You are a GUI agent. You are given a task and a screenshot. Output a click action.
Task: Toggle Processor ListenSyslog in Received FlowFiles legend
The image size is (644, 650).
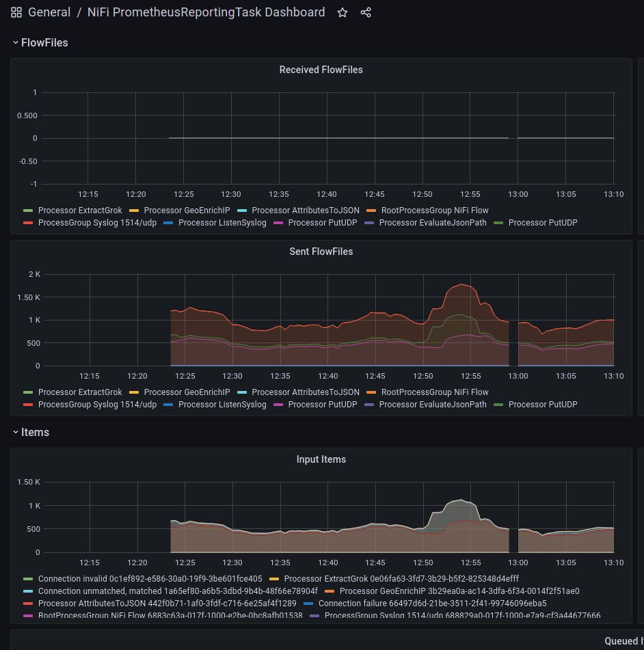point(222,223)
